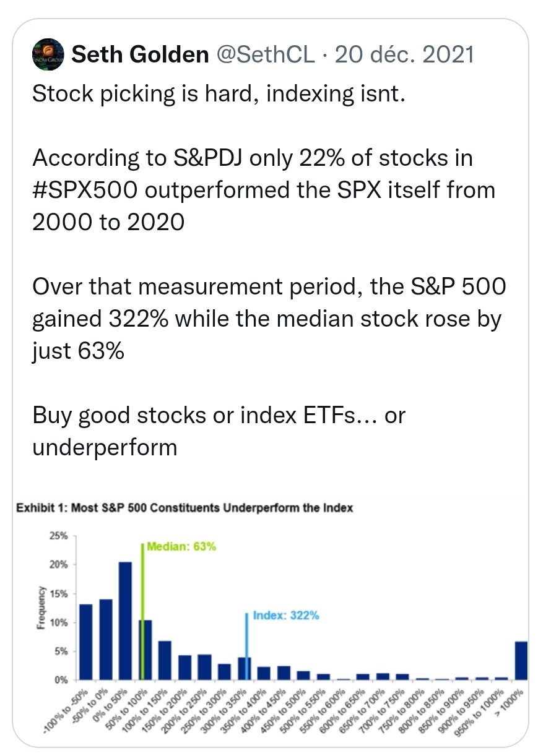Open the tweet timestamp 20 déc. 2021
The width and height of the screenshot is (538, 756).
(404, 56)
